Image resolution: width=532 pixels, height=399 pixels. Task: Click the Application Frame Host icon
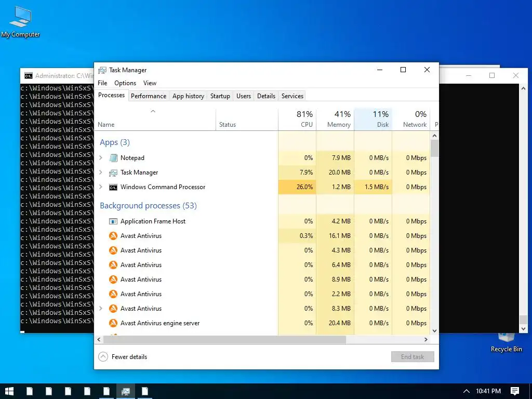pyautogui.click(x=113, y=221)
